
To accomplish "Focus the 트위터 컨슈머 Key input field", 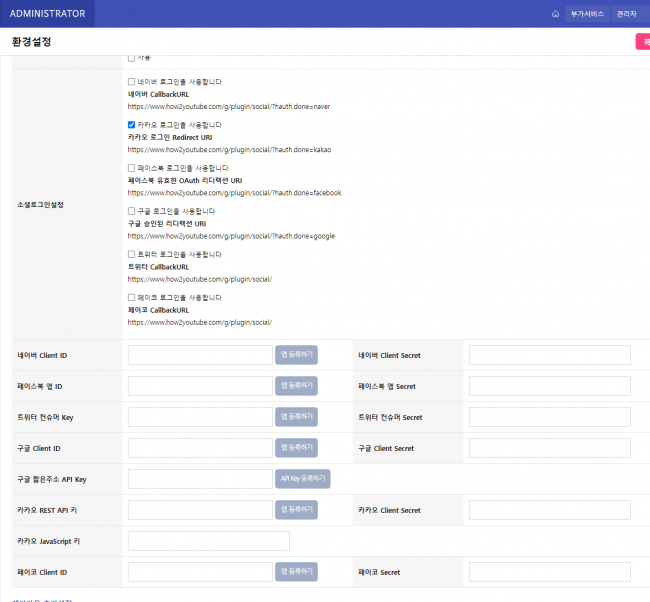I will 200,417.
